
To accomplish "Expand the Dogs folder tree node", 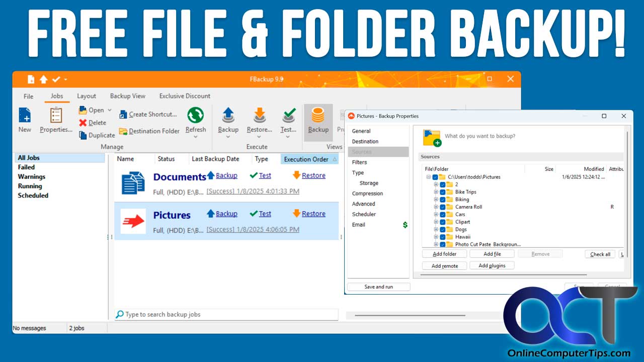I will pos(436,230).
